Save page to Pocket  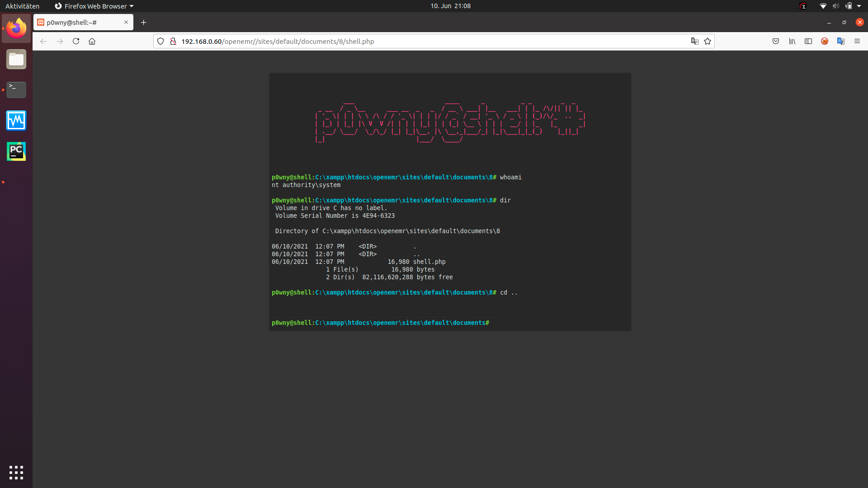pyautogui.click(x=776, y=41)
